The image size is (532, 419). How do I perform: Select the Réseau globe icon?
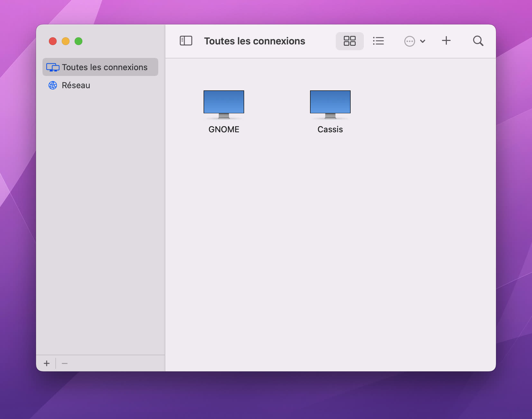[52, 85]
